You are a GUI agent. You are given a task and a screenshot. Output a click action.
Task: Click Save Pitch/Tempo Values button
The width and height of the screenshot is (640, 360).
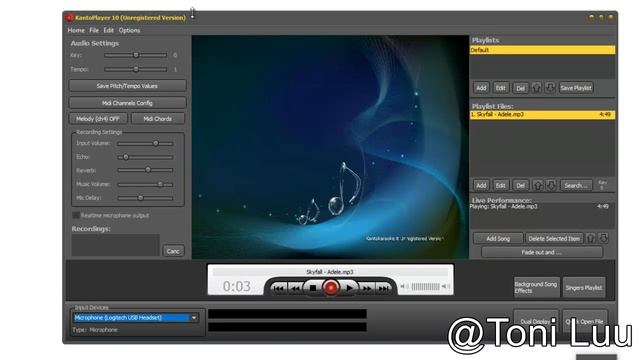coord(127,86)
